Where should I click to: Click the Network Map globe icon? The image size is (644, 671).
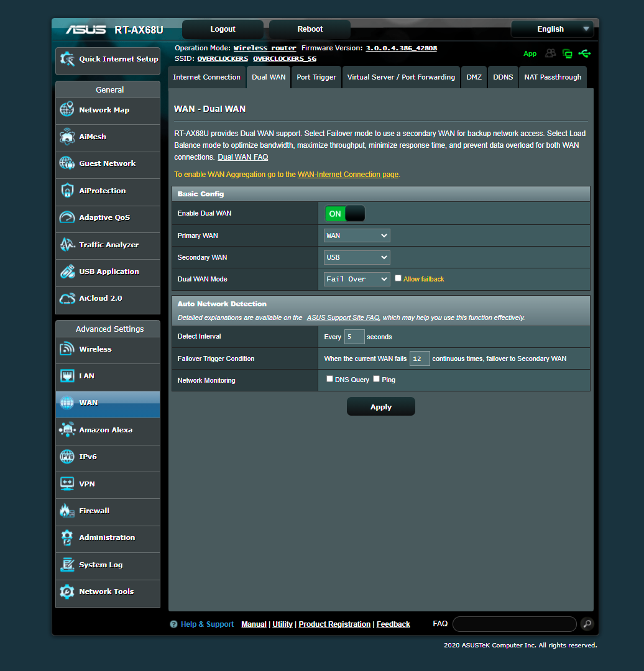click(67, 109)
